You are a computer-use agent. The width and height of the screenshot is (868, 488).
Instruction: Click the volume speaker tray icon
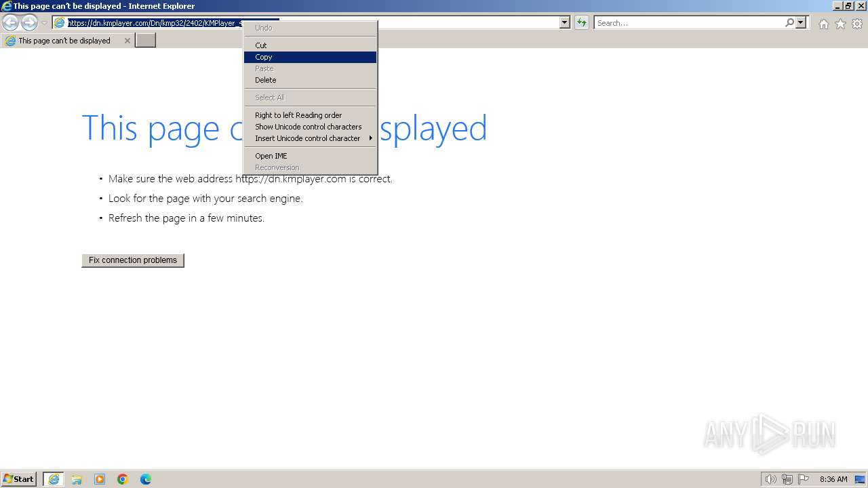click(770, 479)
